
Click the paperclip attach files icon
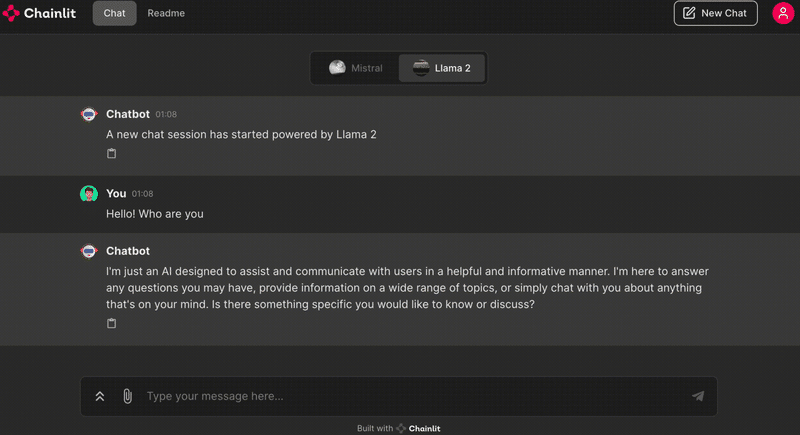[128, 396]
